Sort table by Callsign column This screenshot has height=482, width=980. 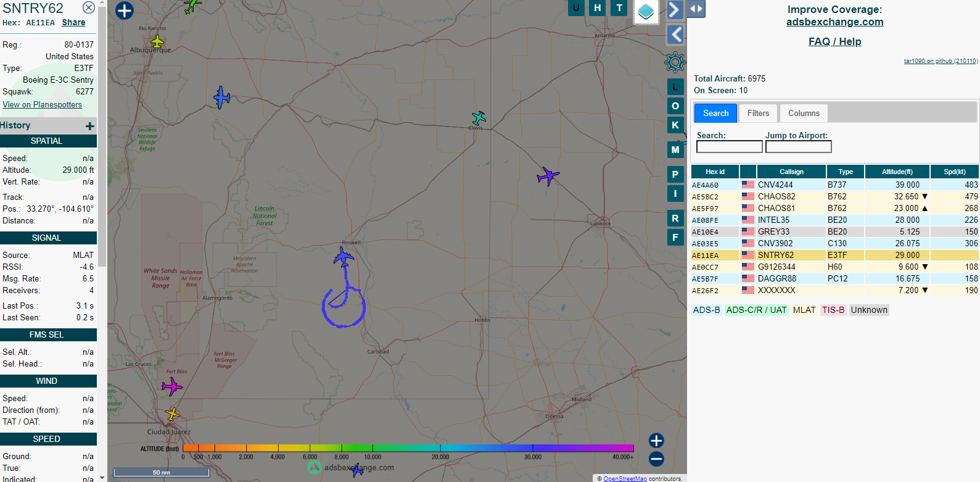(x=791, y=172)
